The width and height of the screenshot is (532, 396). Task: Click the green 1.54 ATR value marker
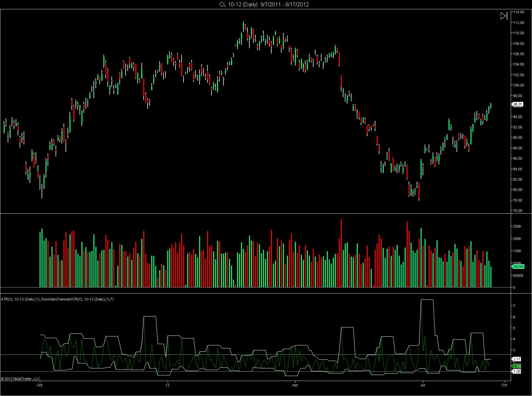[517, 366]
